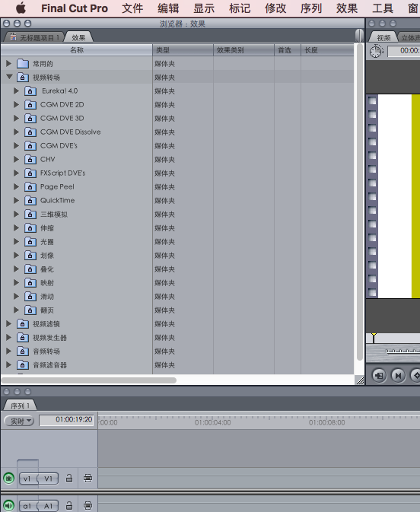Expand the Page Peel folder
Image resolution: width=420 pixels, height=512 pixels.
16,187
